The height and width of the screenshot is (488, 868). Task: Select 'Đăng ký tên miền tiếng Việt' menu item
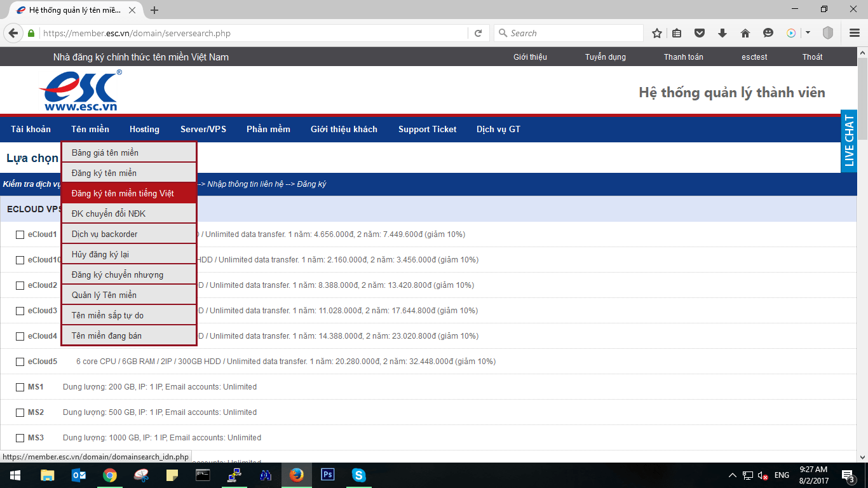tap(129, 193)
